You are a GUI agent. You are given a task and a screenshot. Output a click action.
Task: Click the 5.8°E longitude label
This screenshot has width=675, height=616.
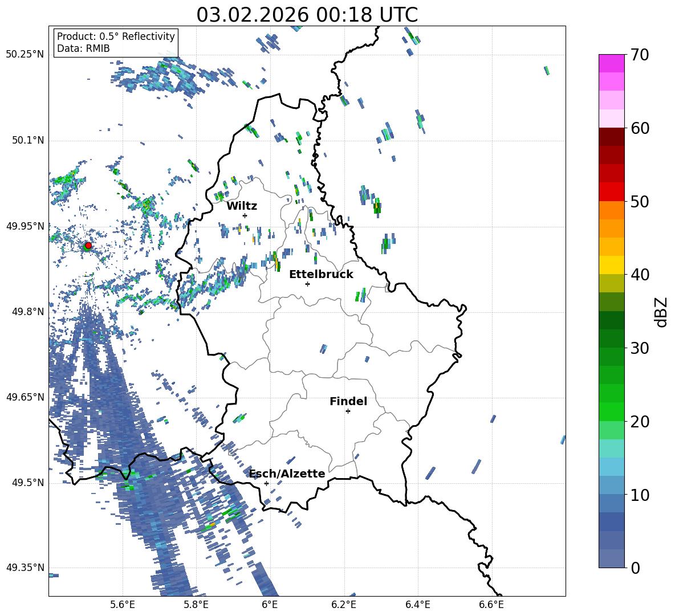196,605
